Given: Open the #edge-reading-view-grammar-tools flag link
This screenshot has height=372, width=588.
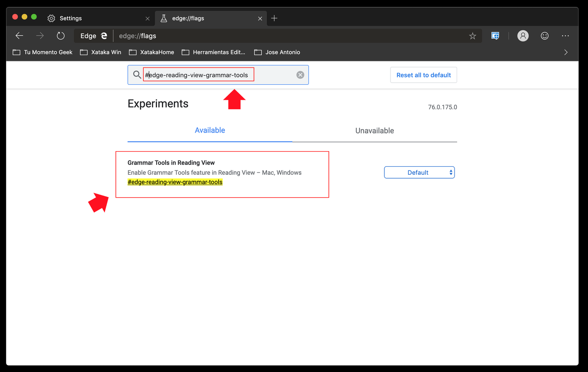Looking at the screenshot, I should pyautogui.click(x=175, y=182).
